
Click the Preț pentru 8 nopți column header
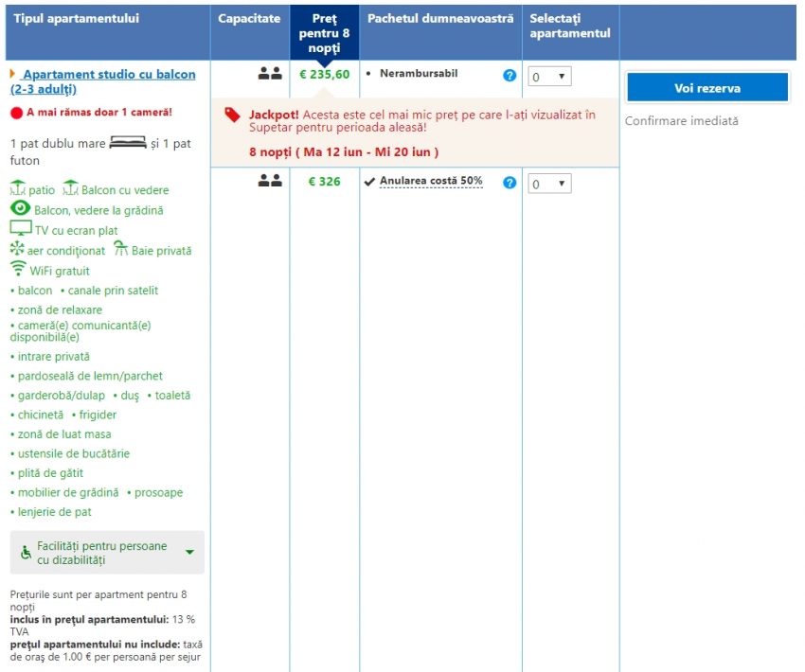pos(324,32)
